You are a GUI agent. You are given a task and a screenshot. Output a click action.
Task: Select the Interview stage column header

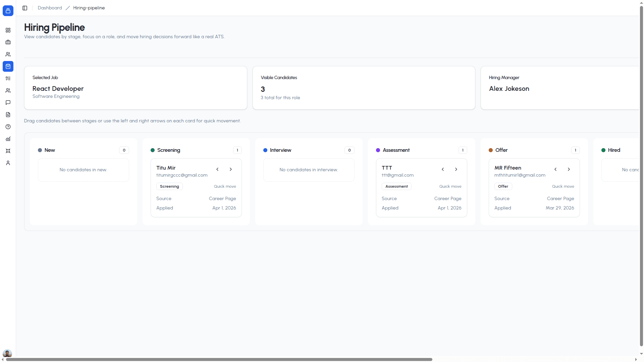pos(280,150)
